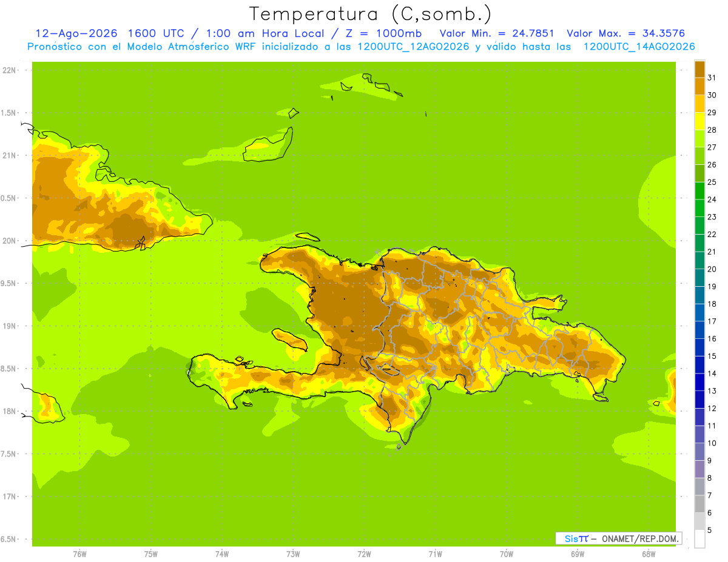Click the 8.5N latitude label
The width and height of the screenshot is (728, 562).
9,369
